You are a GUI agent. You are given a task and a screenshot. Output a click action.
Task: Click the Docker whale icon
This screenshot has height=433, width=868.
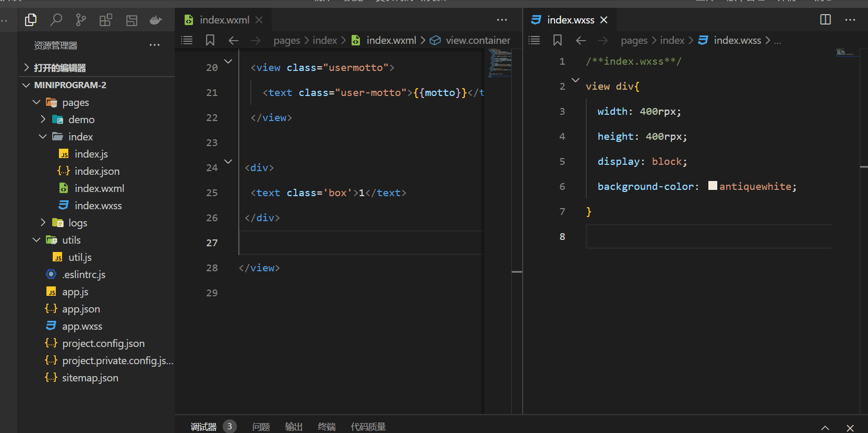(156, 20)
